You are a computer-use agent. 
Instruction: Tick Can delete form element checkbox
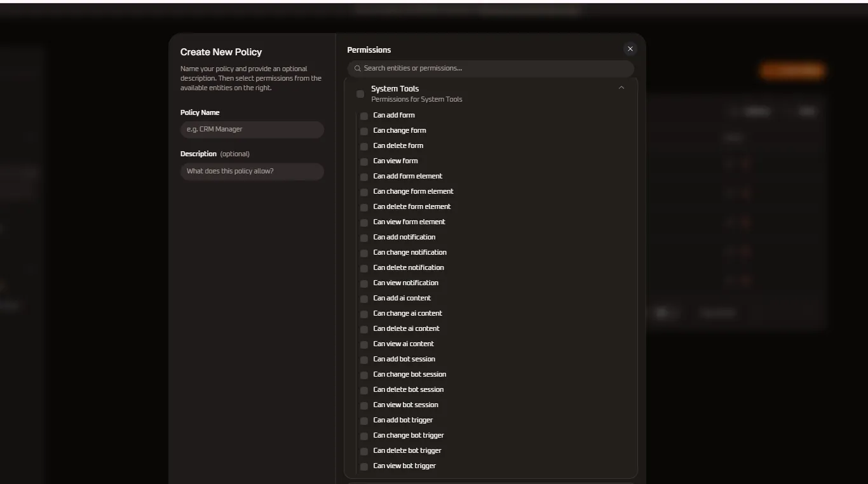tap(364, 208)
